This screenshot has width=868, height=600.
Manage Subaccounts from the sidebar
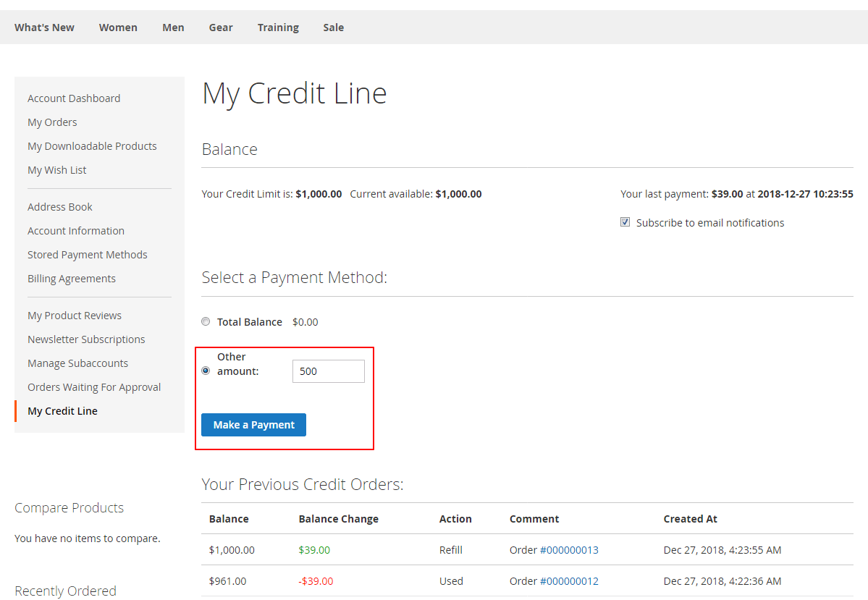click(77, 363)
